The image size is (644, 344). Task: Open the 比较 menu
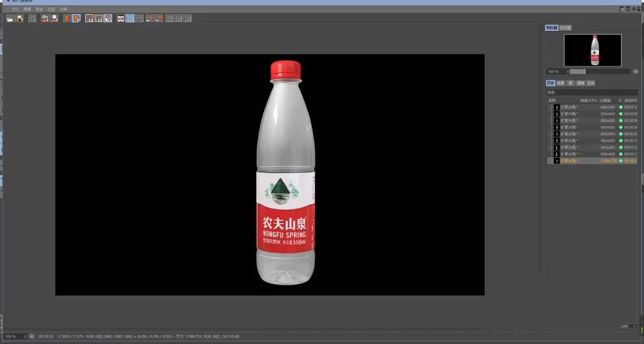[x=51, y=9]
